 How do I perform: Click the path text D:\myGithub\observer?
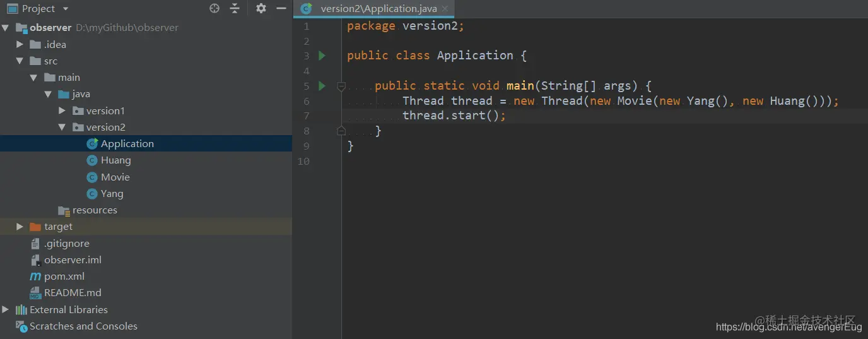(x=127, y=28)
